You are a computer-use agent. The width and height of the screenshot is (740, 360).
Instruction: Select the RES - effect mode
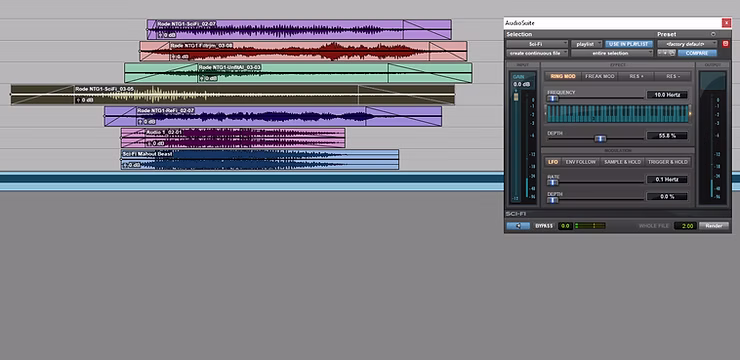click(x=673, y=76)
